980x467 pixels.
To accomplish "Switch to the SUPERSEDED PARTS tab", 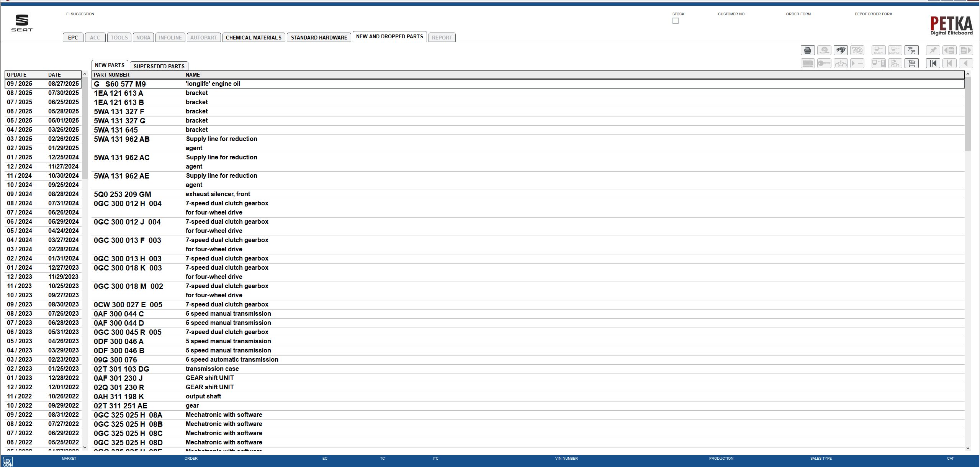I will pyautogui.click(x=159, y=66).
